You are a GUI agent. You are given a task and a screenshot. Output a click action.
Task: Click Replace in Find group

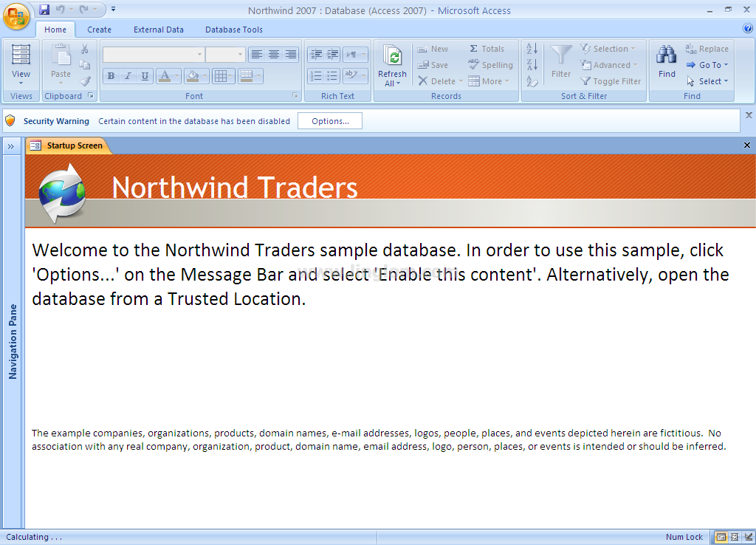coord(707,49)
